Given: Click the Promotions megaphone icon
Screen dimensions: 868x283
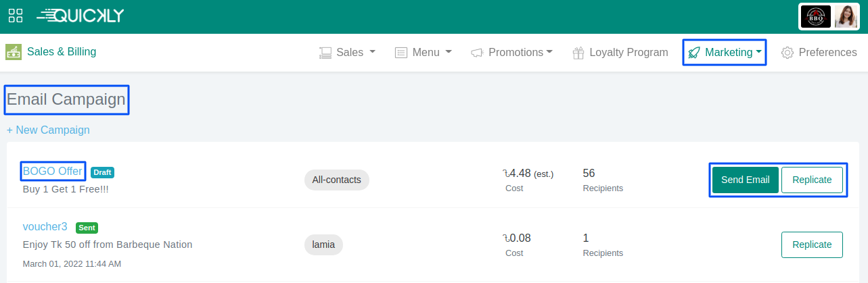Looking at the screenshot, I should point(478,53).
